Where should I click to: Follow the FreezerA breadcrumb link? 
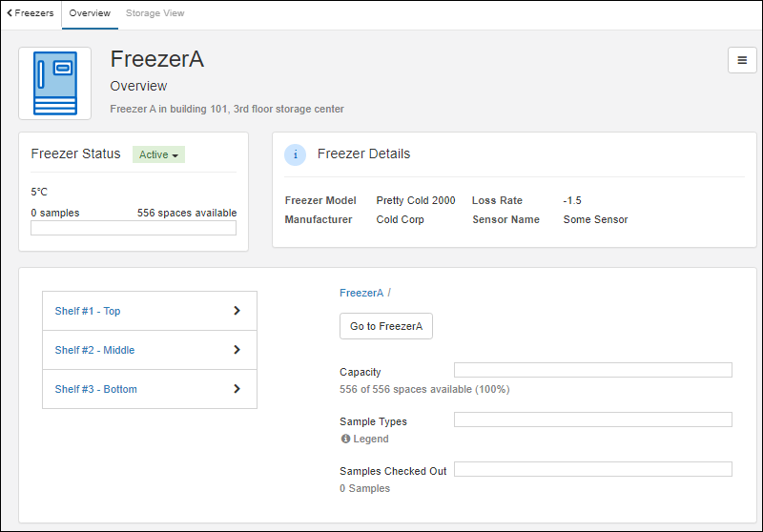click(x=361, y=293)
